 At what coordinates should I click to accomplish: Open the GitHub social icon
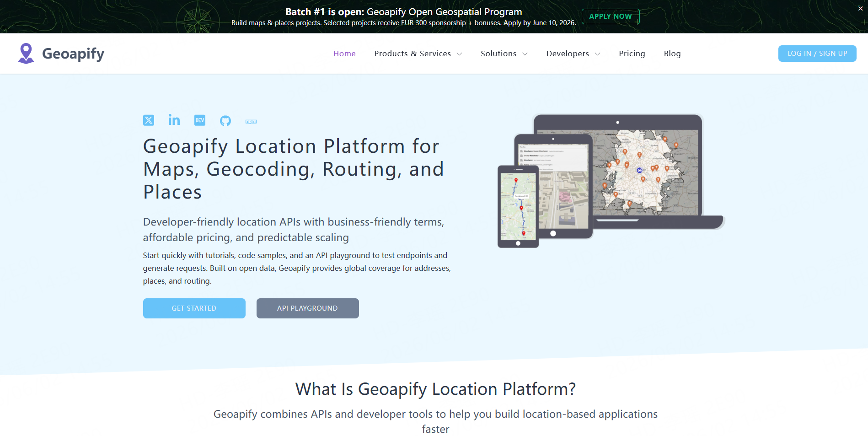[x=225, y=121]
